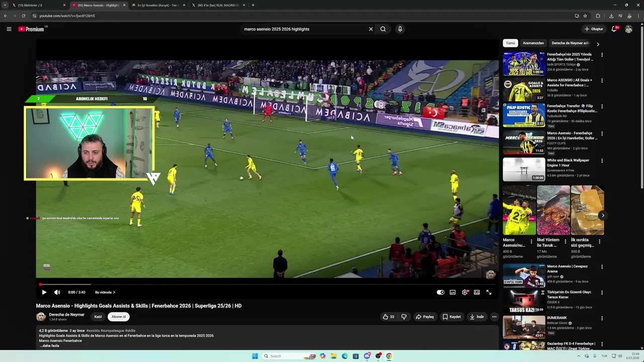Switch to the 'REAL MADRID' X browser tab
The image size is (644, 362).
coord(218,5)
